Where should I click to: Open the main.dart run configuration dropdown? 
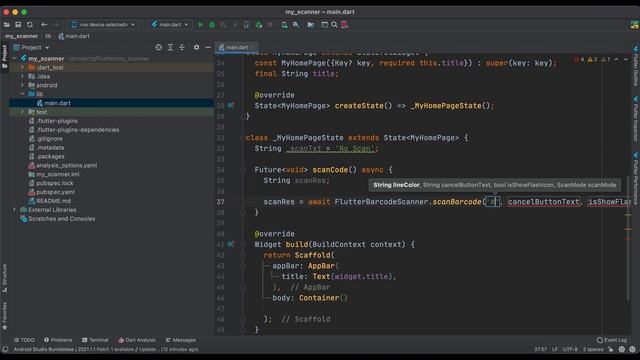[x=170, y=24]
